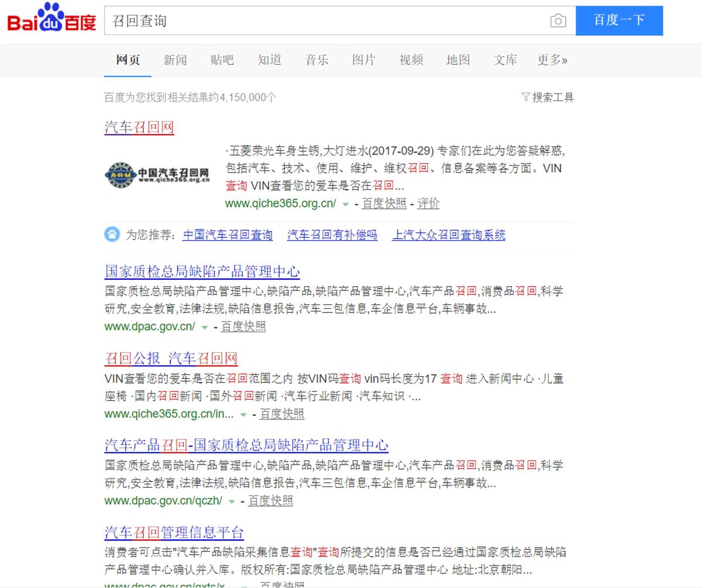Open 百度快照 for www.dpac.gov.cn/ result
The image size is (702, 588).
pyautogui.click(x=243, y=327)
